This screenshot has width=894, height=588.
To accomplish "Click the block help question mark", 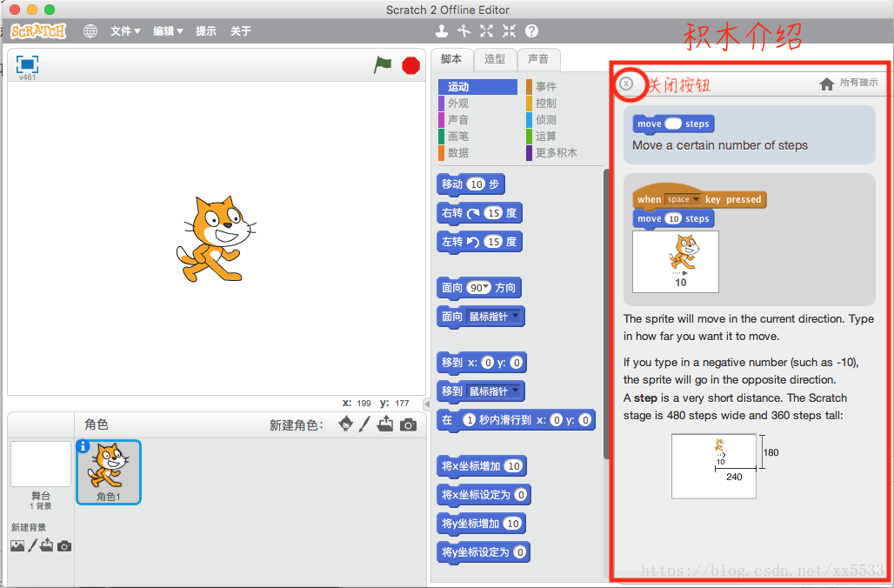I will (x=531, y=30).
